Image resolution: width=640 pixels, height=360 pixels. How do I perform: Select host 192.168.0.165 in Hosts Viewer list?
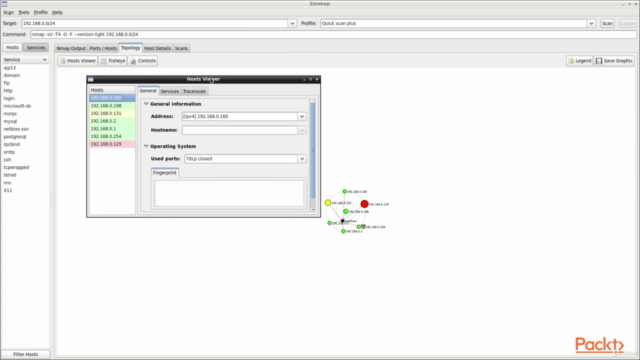click(112, 98)
